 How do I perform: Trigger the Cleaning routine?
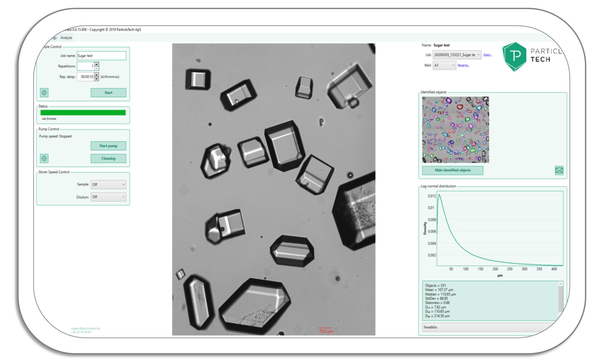[x=108, y=158]
